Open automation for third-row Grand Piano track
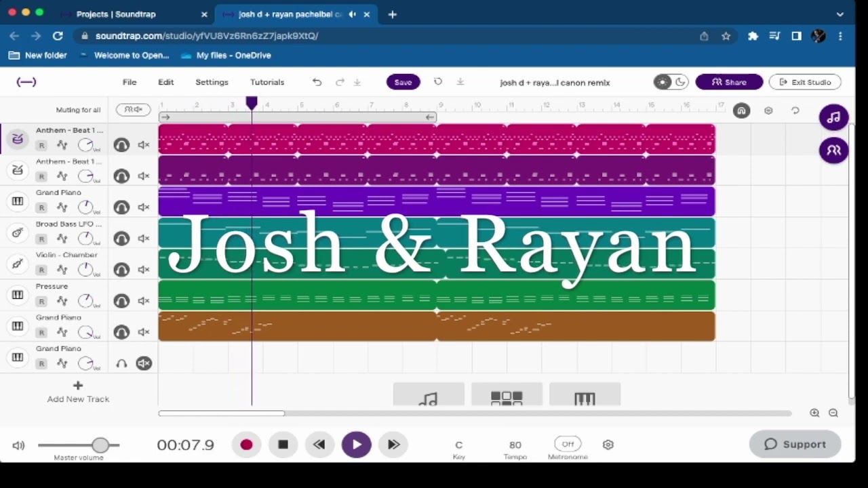This screenshot has width=868, height=488. [x=62, y=207]
